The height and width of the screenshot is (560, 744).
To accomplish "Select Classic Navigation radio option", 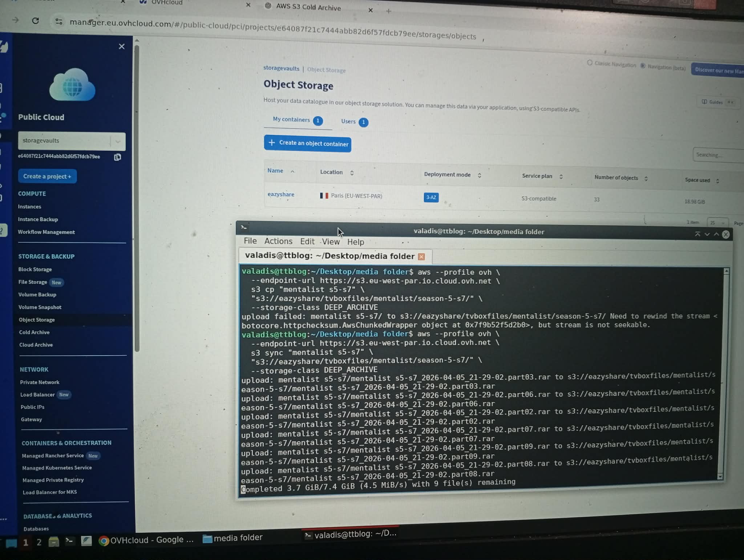I will 590,63.
